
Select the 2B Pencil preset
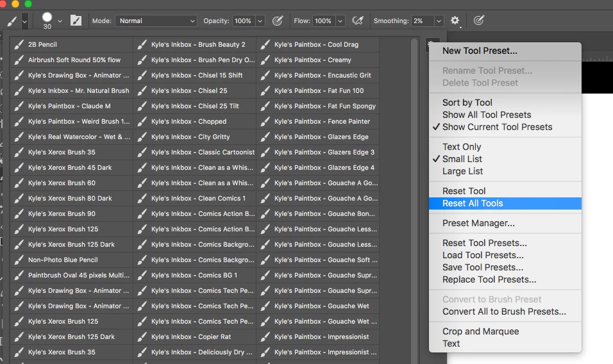72,44
